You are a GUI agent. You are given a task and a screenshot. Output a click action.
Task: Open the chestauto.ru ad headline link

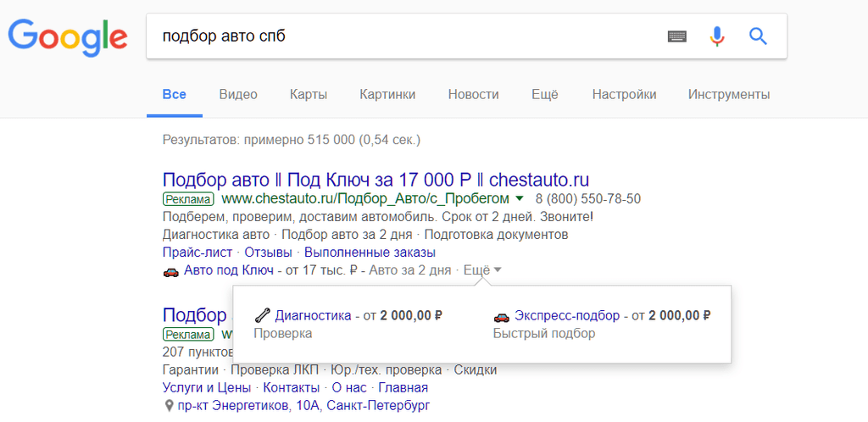(376, 180)
